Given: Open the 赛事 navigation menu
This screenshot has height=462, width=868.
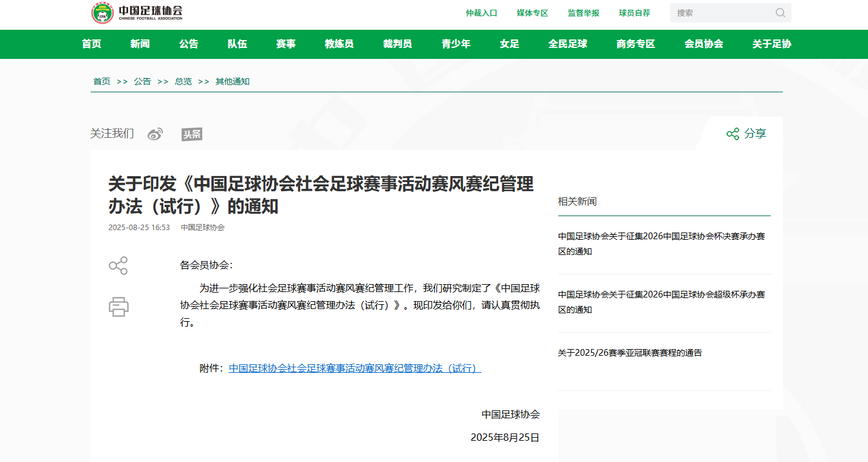Looking at the screenshot, I should [x=285, y=44].
